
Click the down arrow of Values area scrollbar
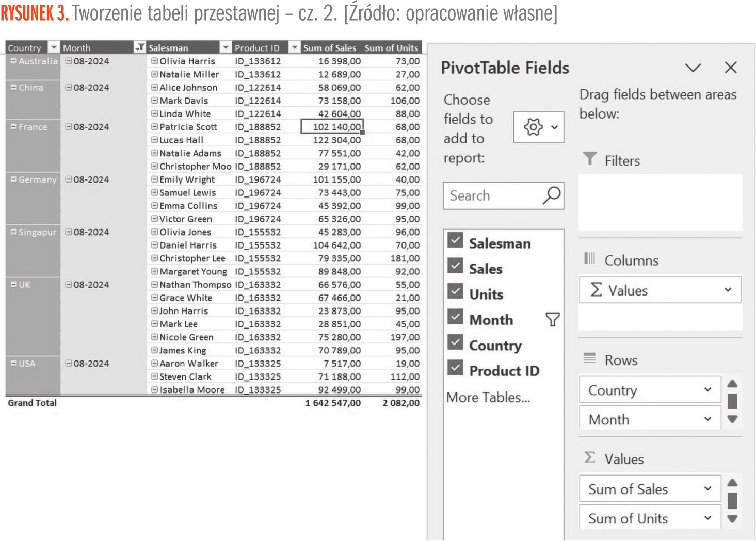point(732,519)
